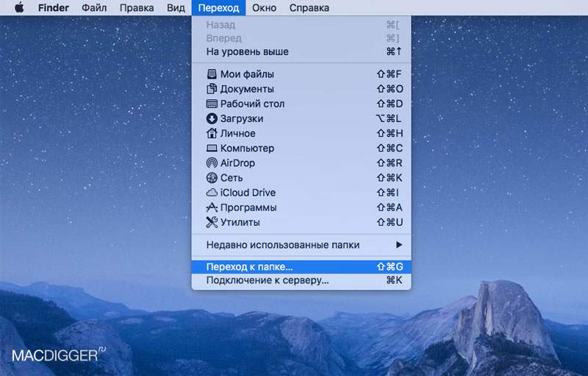Click the Загрузки label text
This screenshot has height=376, width=588.
pyautogui.click(x=242, y=118)
